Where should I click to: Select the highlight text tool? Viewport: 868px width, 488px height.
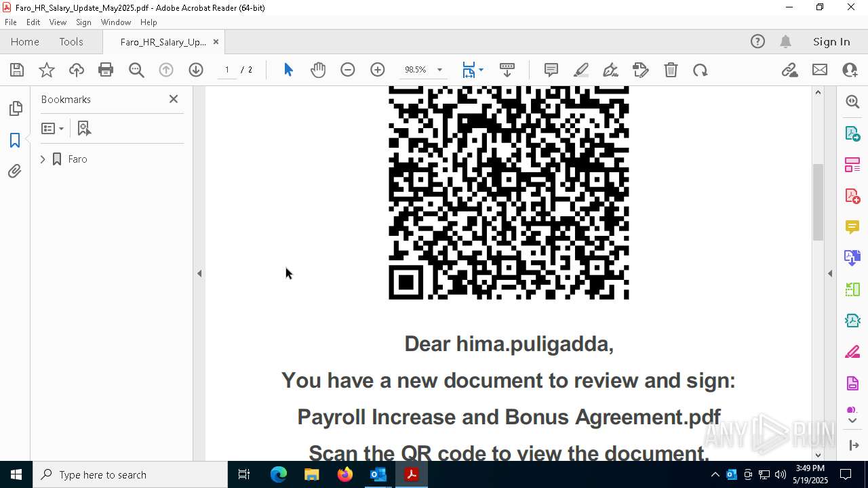[x=581, y=70]
